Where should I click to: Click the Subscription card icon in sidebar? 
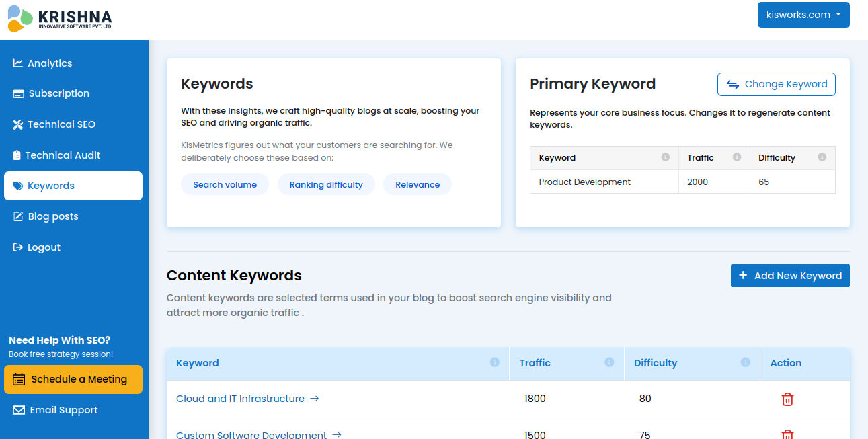[19, 93]
